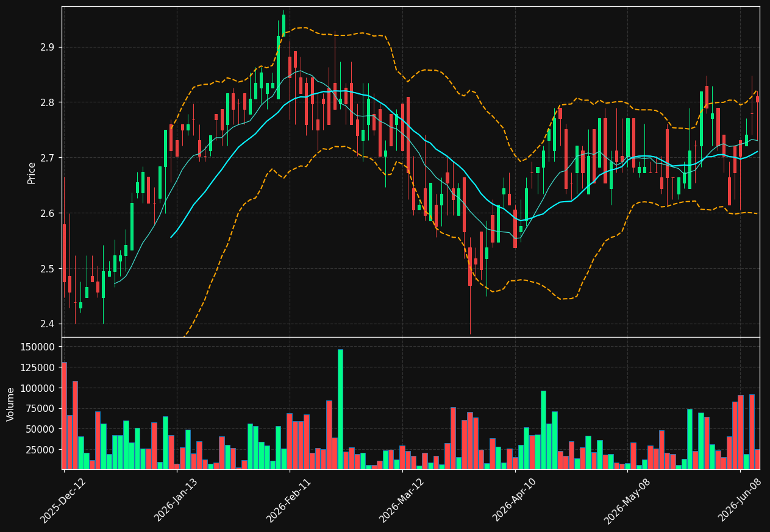Click the 2026-Apr-10 date label
The width and height of the screenshot is (770, 532).
[x=515, y=500]
